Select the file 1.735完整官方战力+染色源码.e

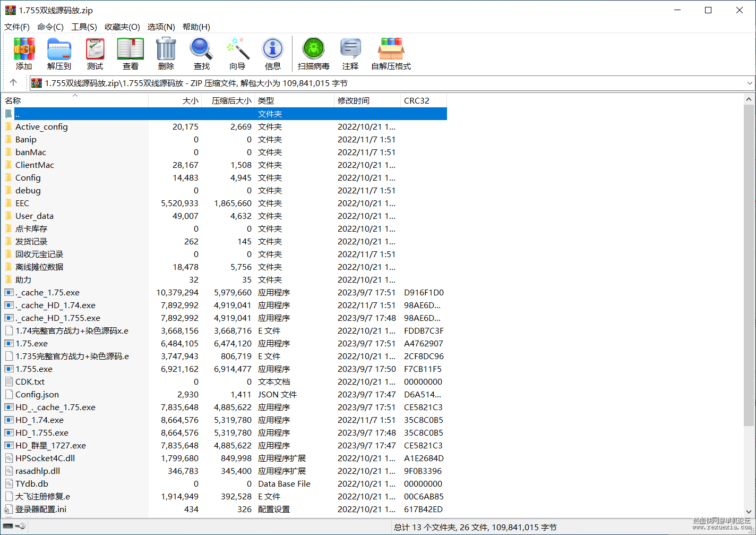224,356
